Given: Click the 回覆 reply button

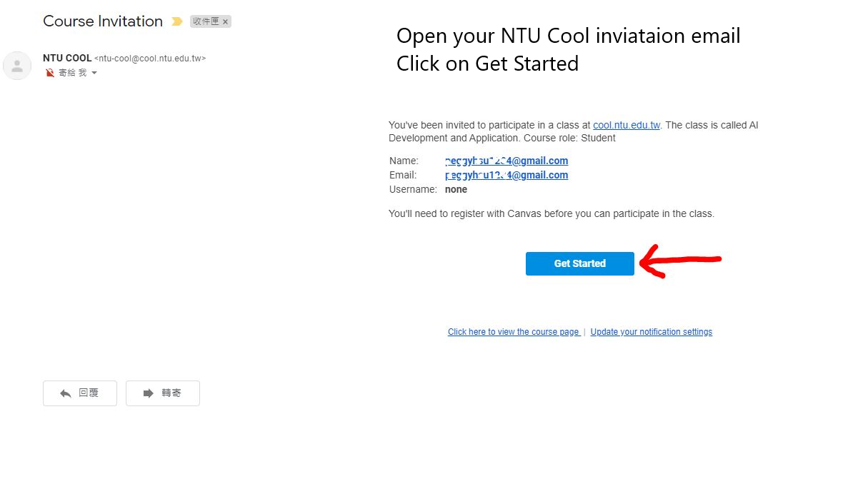Looking at the screenshot, I should tap(80, 393).
